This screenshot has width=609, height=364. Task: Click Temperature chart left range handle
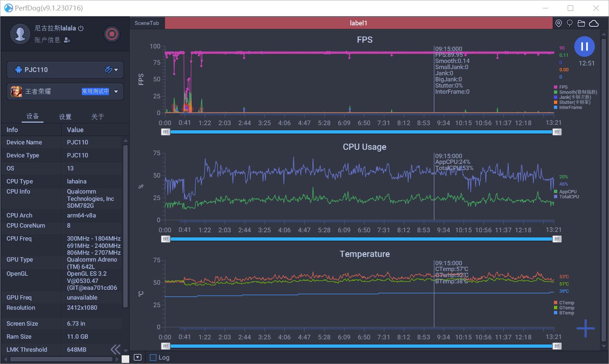pyautogui.click(x=165, y=346)
